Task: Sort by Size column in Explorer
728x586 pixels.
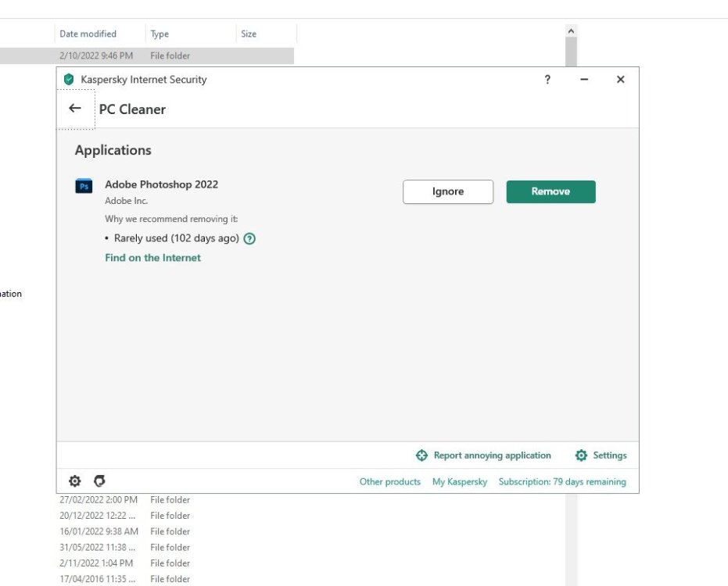Action: tap(266, 34)
